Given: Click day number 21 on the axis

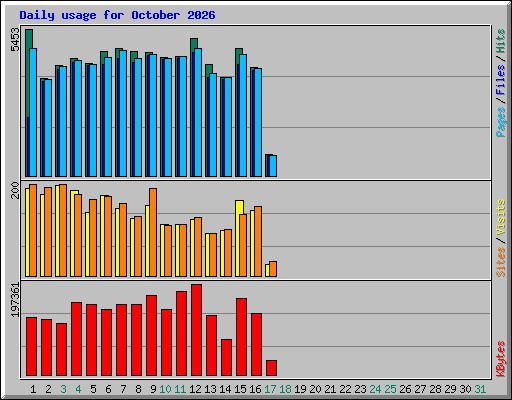Looking at the screenshot, I should pos(330,389).
